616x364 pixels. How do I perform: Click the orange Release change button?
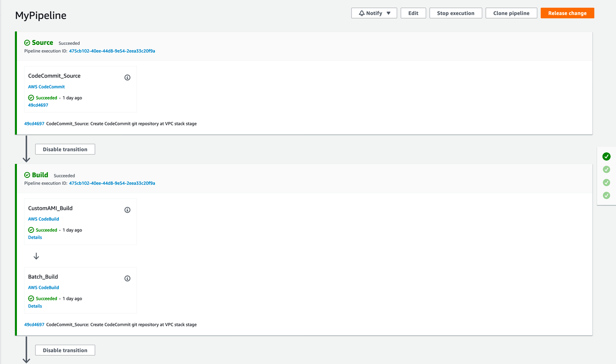point(567,13)
